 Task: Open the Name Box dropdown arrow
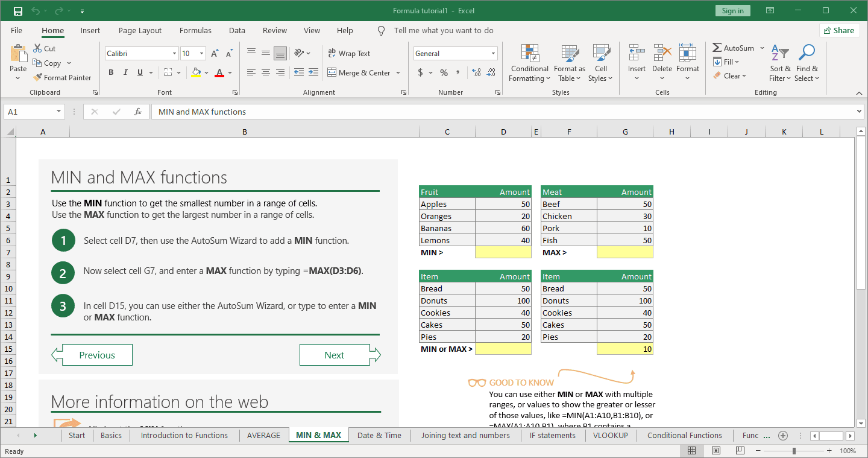(58, 112)
